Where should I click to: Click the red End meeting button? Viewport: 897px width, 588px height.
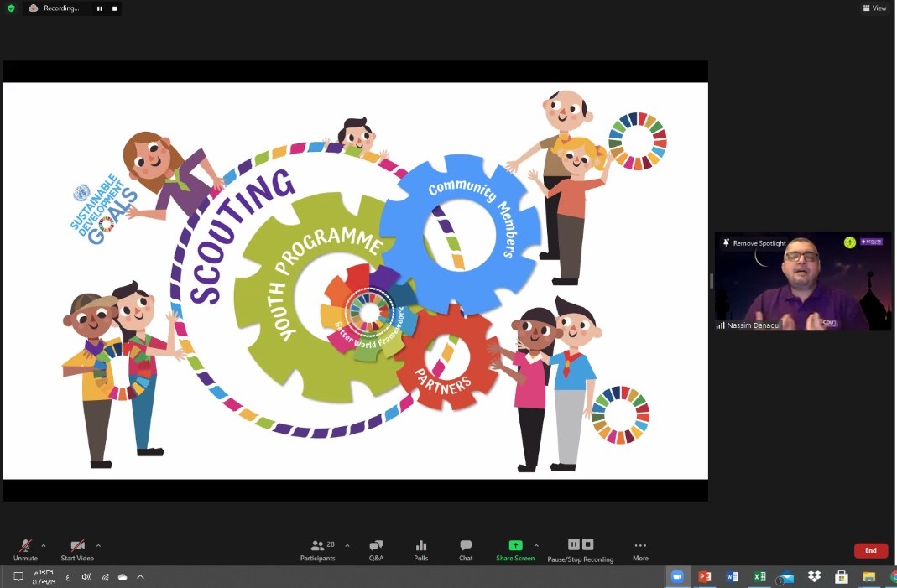pyautogui.click(x=870, y=550)
